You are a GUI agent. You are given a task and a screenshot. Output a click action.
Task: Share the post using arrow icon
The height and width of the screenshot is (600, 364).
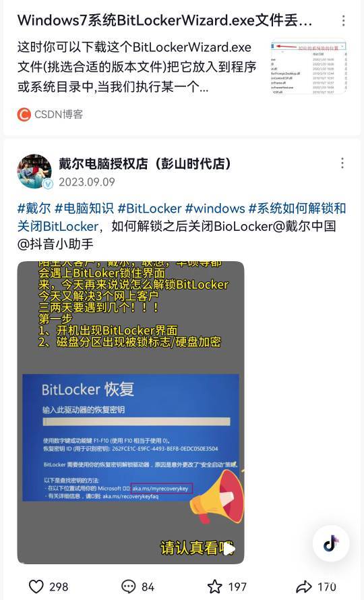point(304,587)
